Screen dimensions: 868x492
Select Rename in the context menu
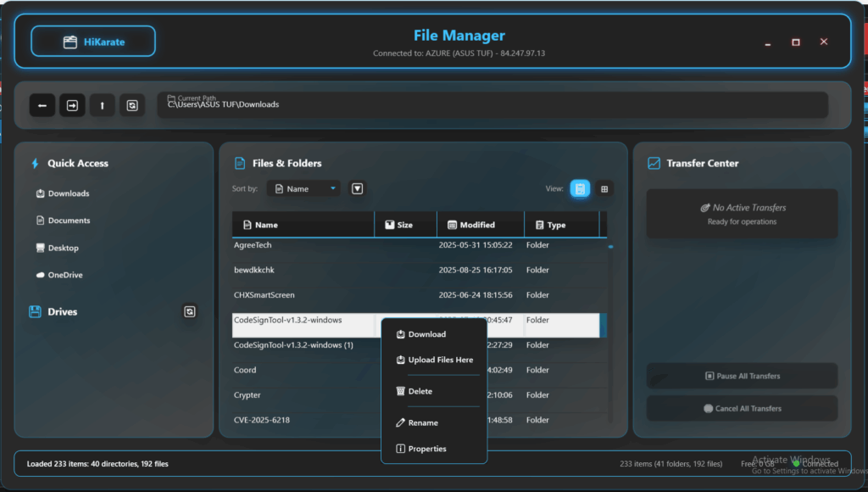(x=423, y=422)
